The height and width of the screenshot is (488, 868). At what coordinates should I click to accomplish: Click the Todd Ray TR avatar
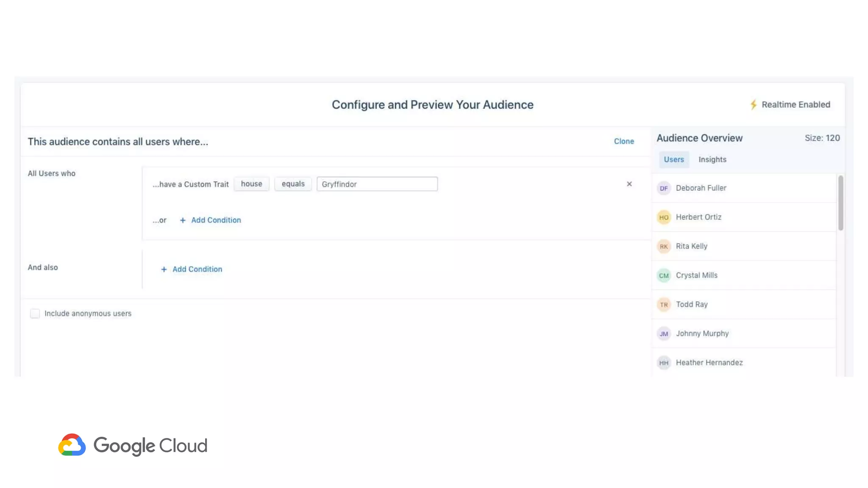click(x=664, y=305)
